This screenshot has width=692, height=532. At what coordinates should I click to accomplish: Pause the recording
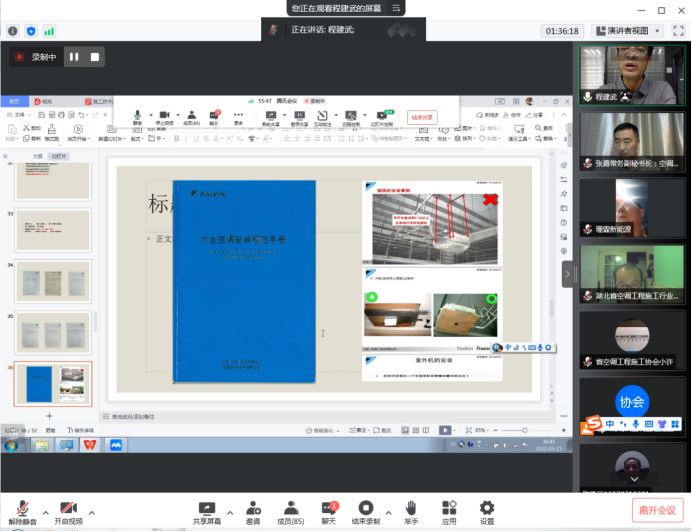[74, 57]
